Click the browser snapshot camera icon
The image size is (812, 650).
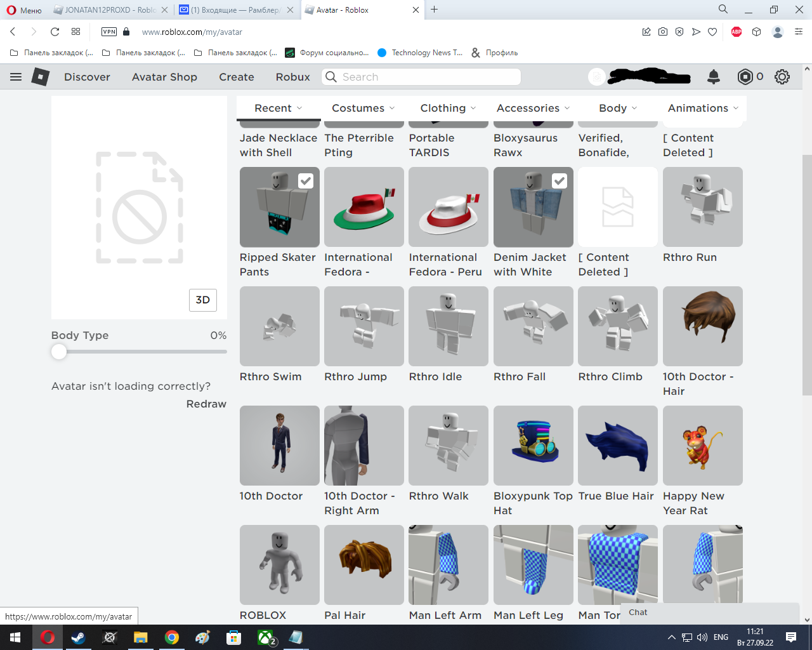tap(663, 32)
